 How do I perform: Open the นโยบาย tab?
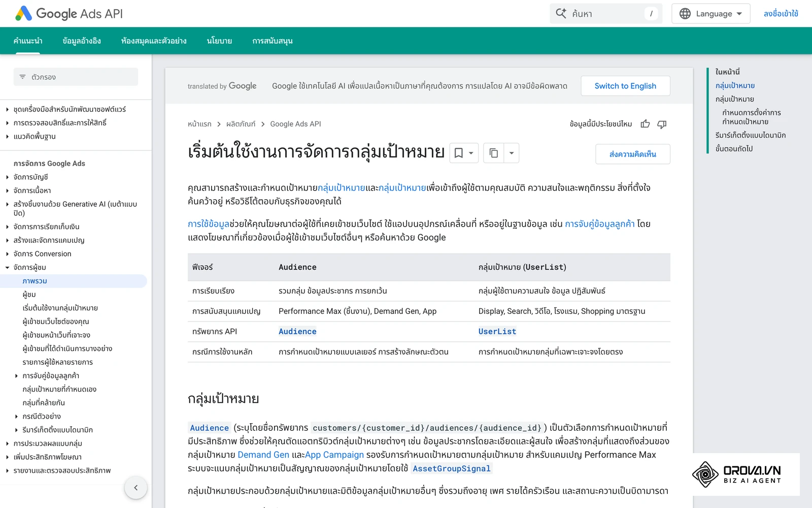click(219, 41)
